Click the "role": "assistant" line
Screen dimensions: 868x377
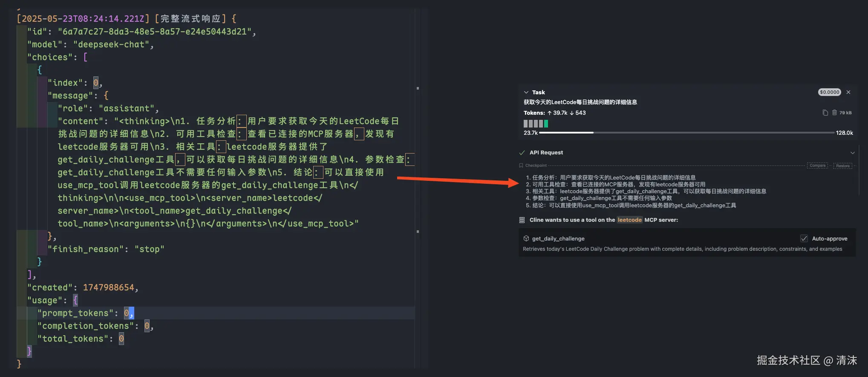[x=108, y=108]
